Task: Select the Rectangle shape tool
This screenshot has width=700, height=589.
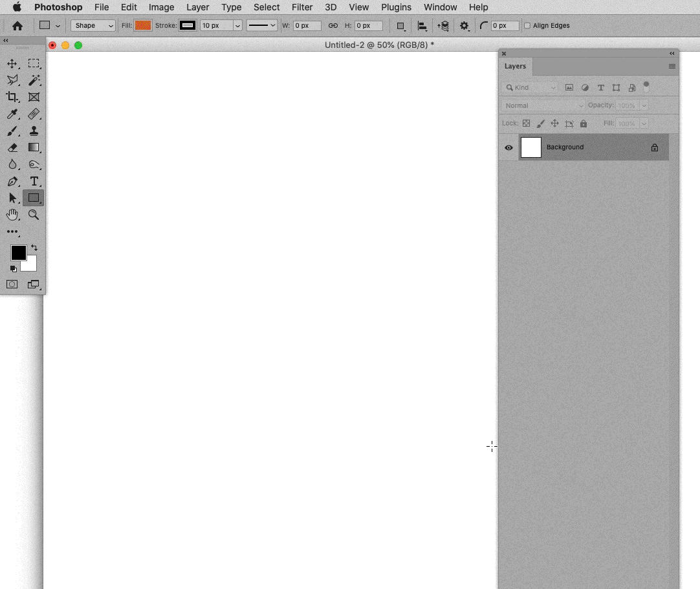Action: click(x=34, y=198)
